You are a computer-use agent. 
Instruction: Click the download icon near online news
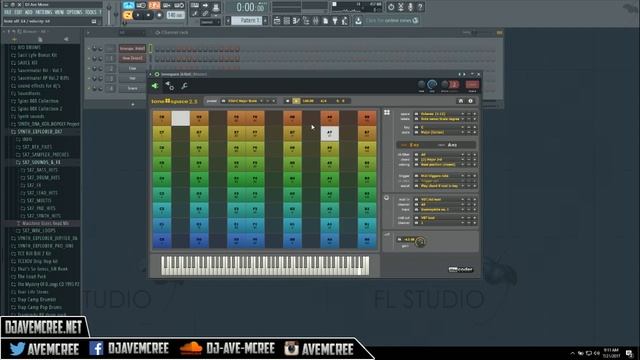[358, 21]
